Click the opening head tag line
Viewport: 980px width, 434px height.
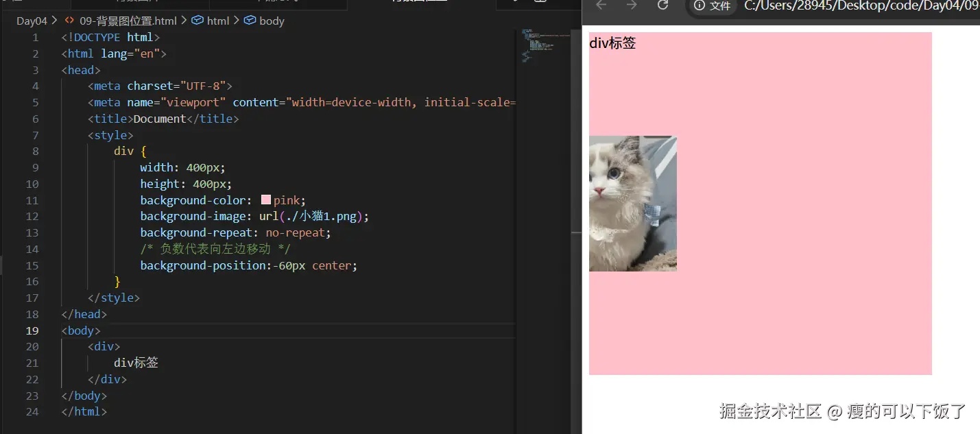(81, 70)
